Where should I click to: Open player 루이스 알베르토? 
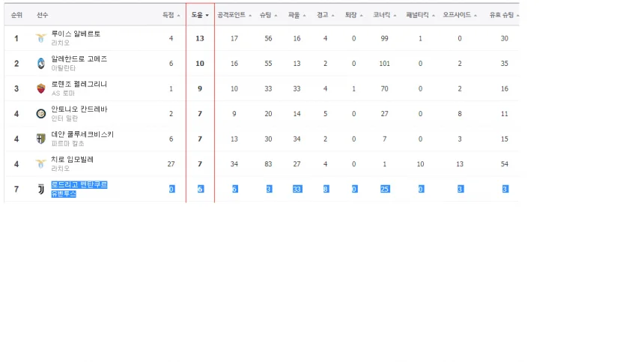click(76, 34)
